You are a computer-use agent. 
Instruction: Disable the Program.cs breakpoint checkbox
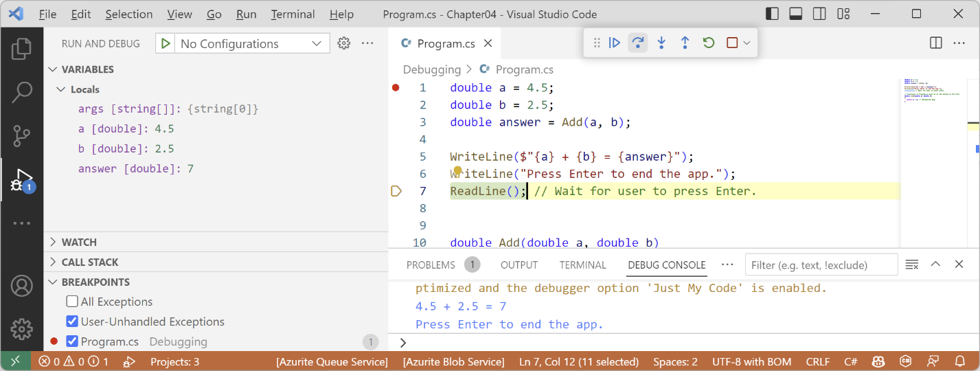[x=72, y=341]
